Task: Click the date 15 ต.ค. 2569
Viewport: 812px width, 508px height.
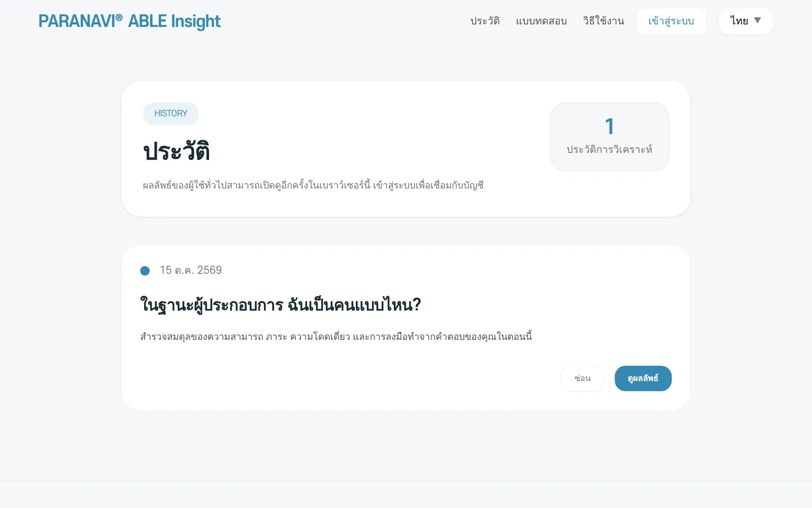Action: point(191,270)
